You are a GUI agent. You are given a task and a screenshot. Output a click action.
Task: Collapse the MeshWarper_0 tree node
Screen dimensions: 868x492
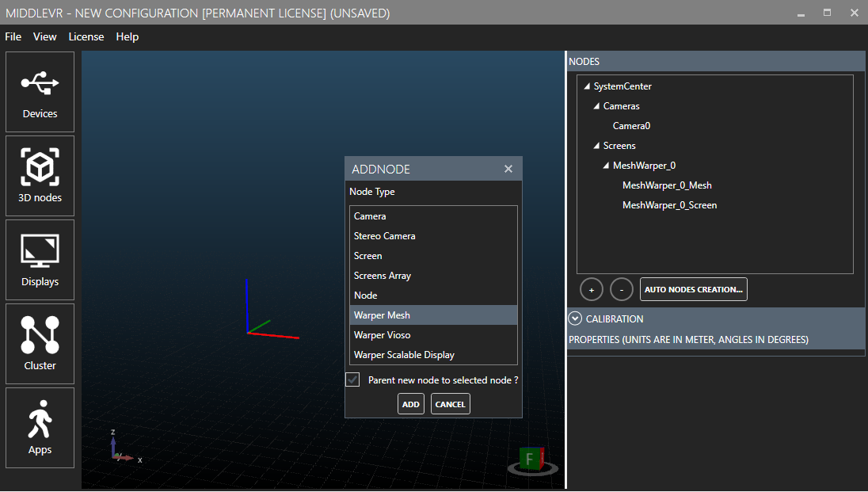[x=606, y=166]
